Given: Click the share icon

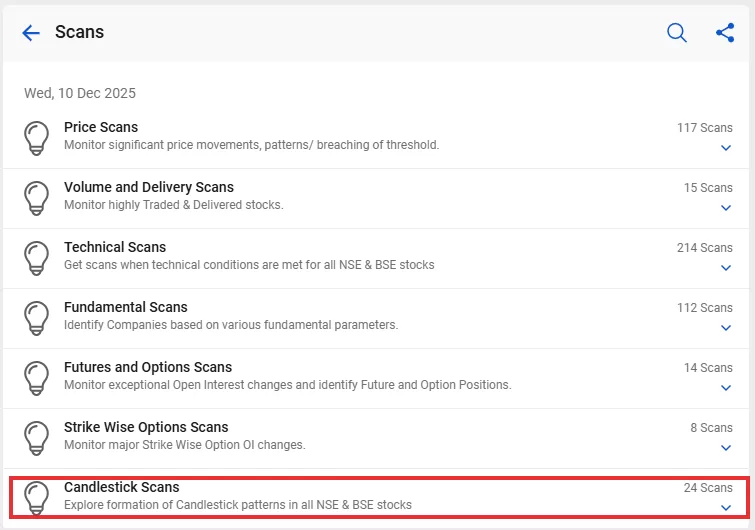Looking at the screenshot, I should tap(725, 33).
